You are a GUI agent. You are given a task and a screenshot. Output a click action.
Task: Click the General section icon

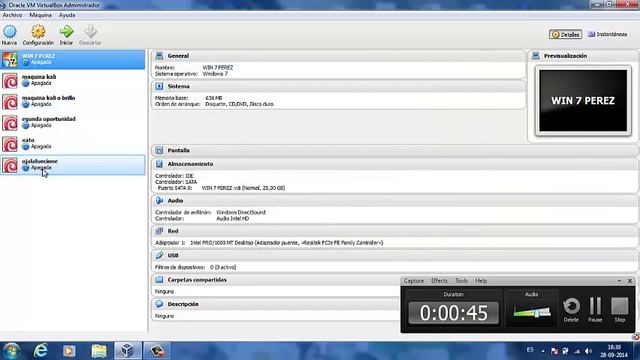159,56
